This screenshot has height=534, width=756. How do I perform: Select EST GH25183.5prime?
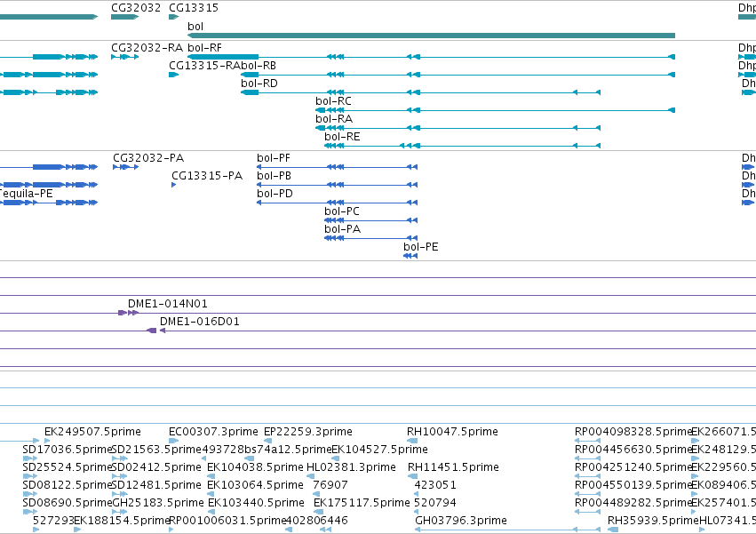158,503
